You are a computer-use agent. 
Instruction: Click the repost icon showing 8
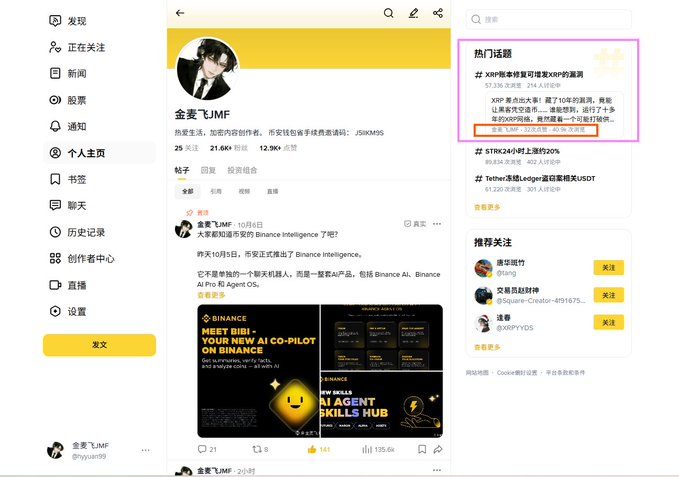pyautogui.click(x=257, y=449)
